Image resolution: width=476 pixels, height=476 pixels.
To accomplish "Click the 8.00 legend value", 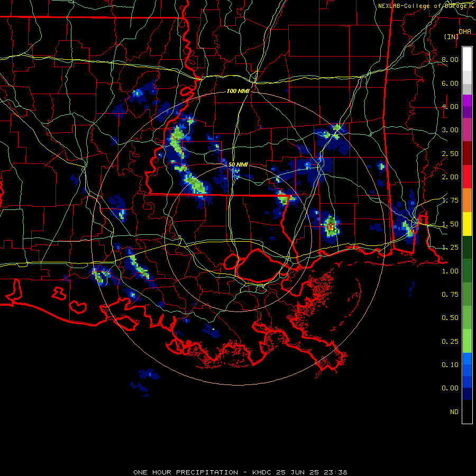I will 450,59.
